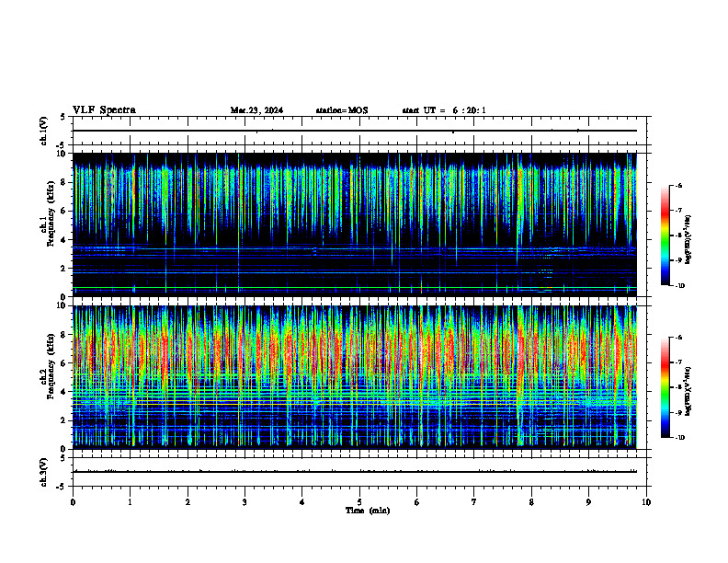Click the "start UT = 6 :20: 1" text
728x563 pixels.
(444, 110)
